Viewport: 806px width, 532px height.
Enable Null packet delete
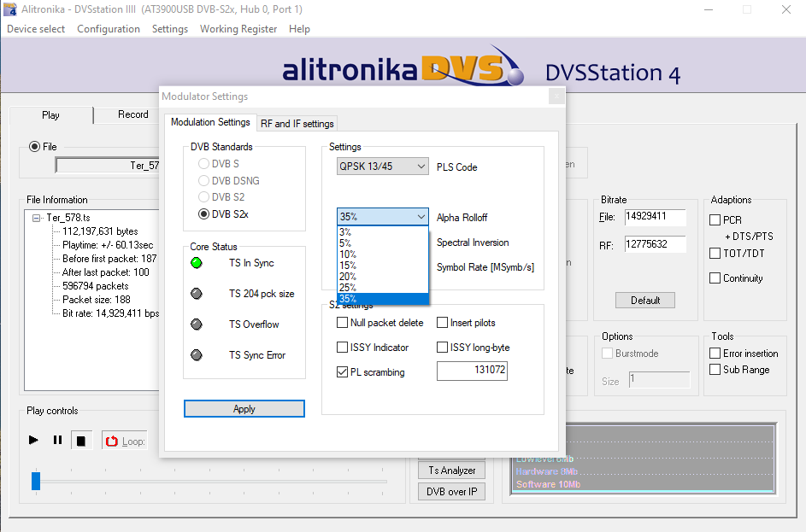tap(343, 323)
